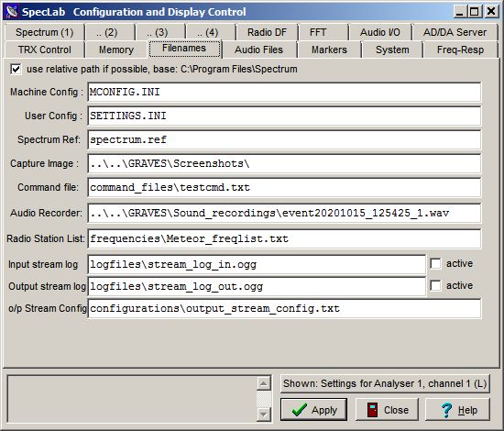Click the Command file field testcmd.txt
The width and height of the screenshot is (504, 431).
point(284,187)
